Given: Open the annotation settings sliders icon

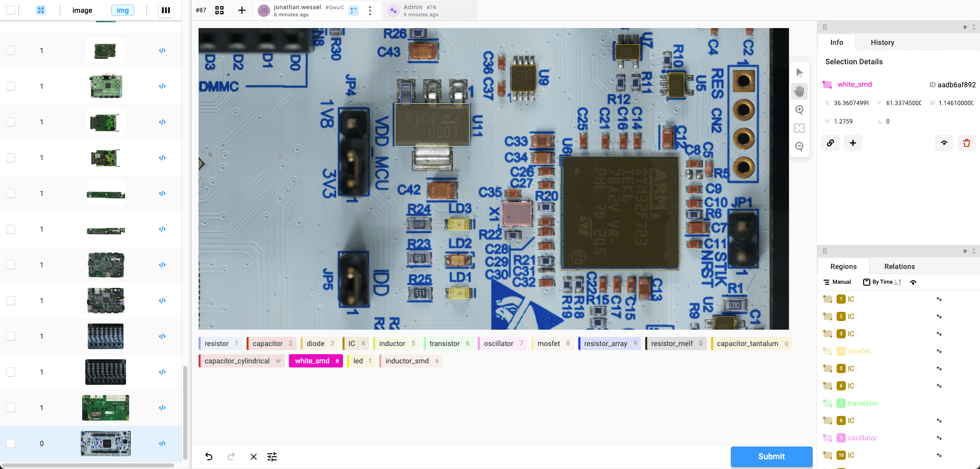Looking at the screenshot, I should tap(272, 457).
